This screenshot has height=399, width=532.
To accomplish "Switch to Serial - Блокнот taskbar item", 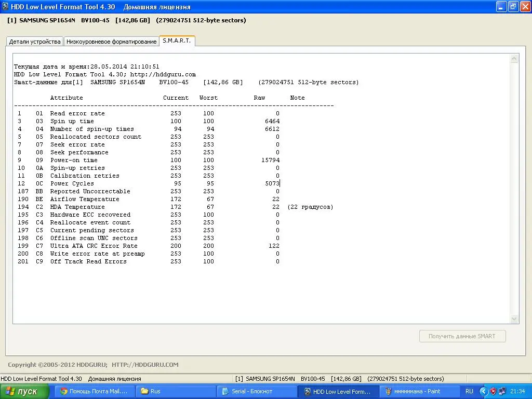I will [257, 391].
